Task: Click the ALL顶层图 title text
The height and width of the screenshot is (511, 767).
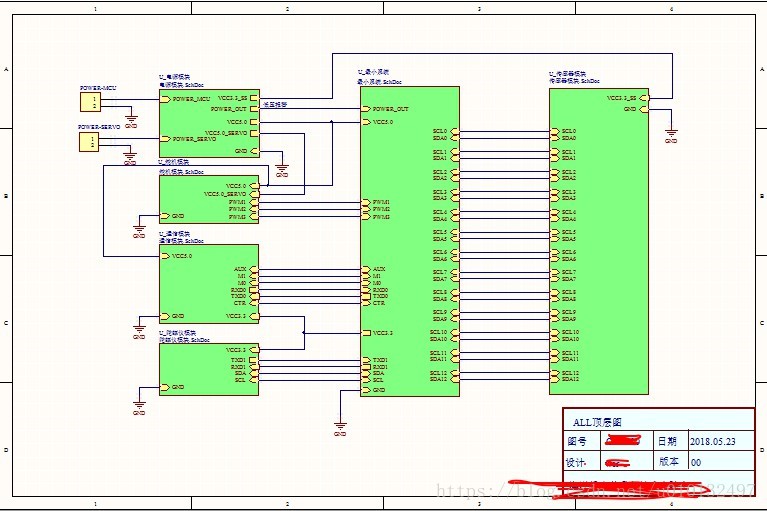Action: [597, 422]
